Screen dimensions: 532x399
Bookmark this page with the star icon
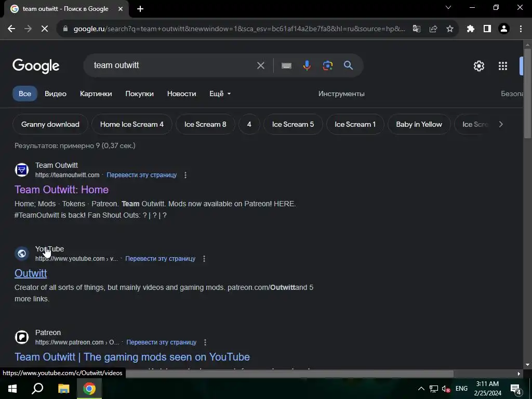point(449,29)
